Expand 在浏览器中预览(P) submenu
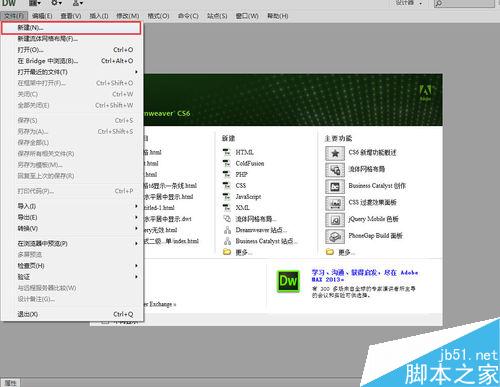Image resolution: width=500 pixels, height=387 pixels. point(136,244)
